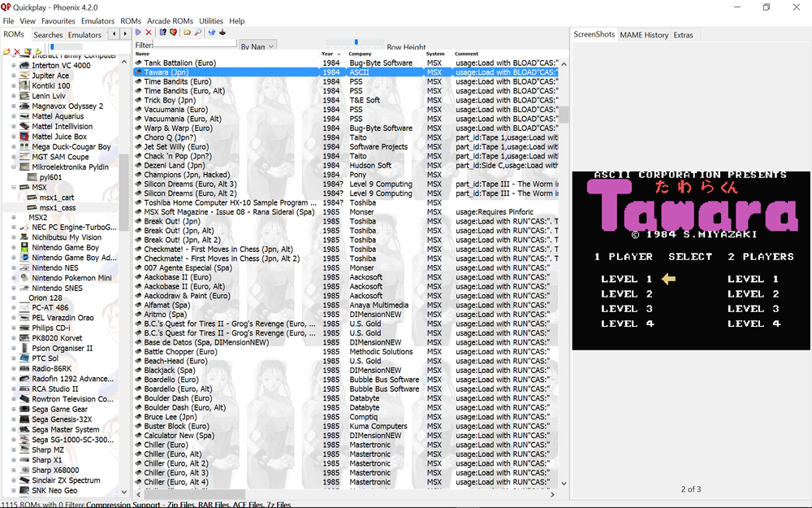Switch to the MAME History tab
812x508 pixels.
tap(644, 35)
